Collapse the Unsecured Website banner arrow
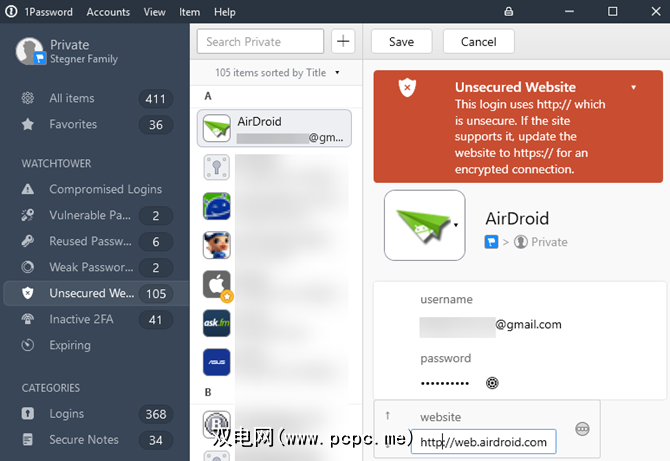The height and width of the screenshot is (461, 670). coord(634,87)
